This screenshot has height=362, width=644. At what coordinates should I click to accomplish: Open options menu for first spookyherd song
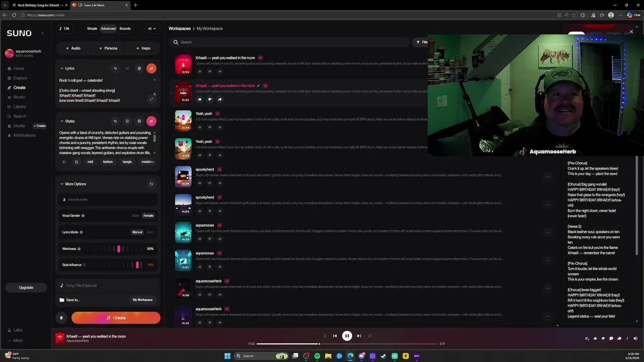(548, 176)
